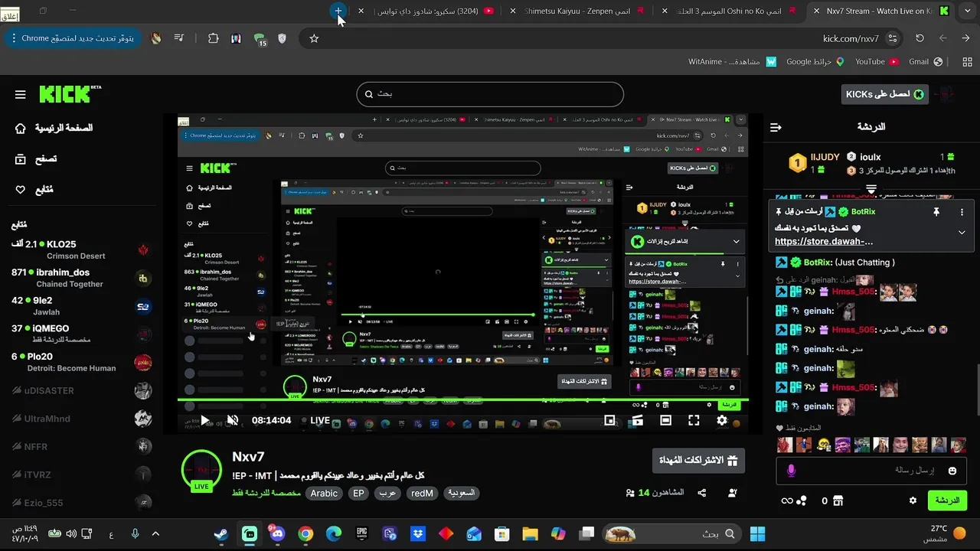Open Discord from the taskbar

click(277, 533)
